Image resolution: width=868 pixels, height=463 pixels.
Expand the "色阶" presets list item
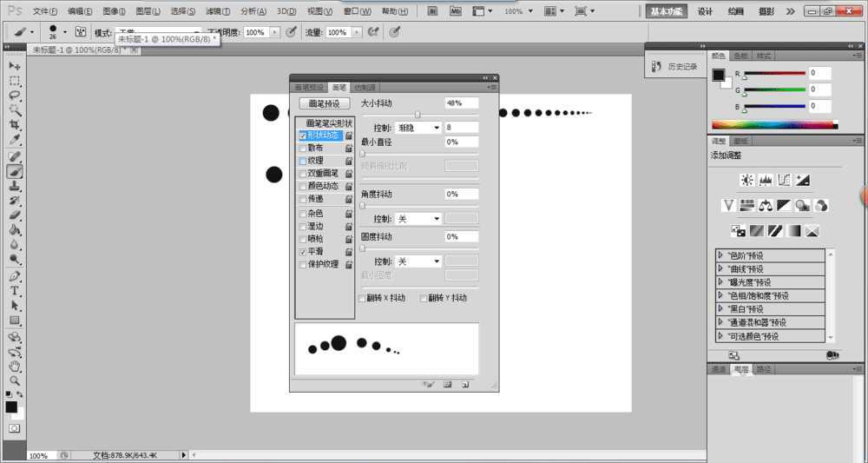coord(720,255)
